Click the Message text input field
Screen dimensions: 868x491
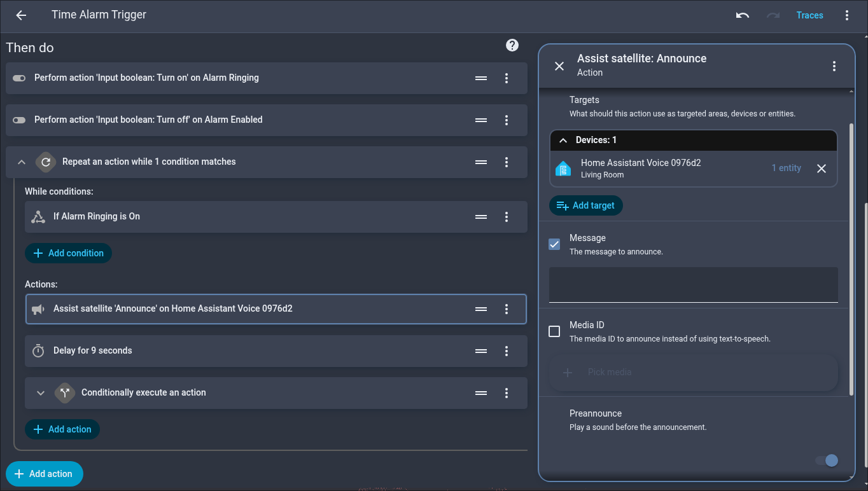[693, 285]
